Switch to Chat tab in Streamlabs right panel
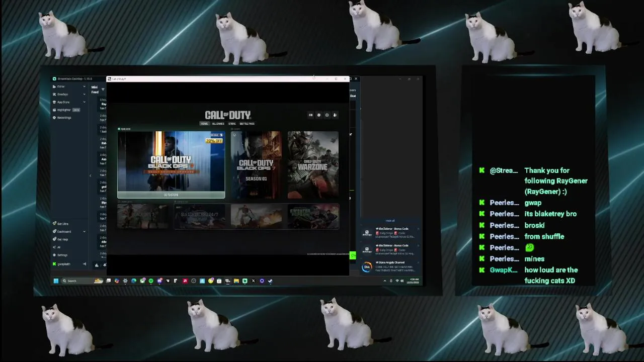 tap(353, 96)
